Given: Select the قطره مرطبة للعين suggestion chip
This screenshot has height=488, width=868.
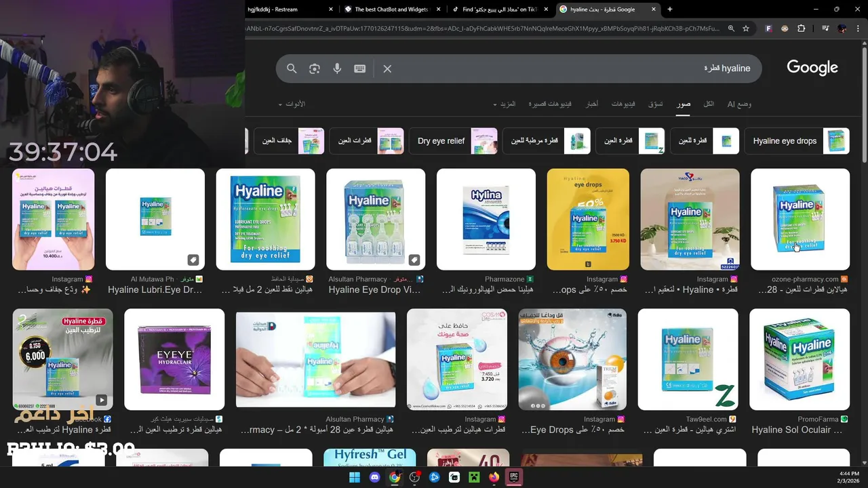Looking at the screenshot, I should click(x=547, y=141).
